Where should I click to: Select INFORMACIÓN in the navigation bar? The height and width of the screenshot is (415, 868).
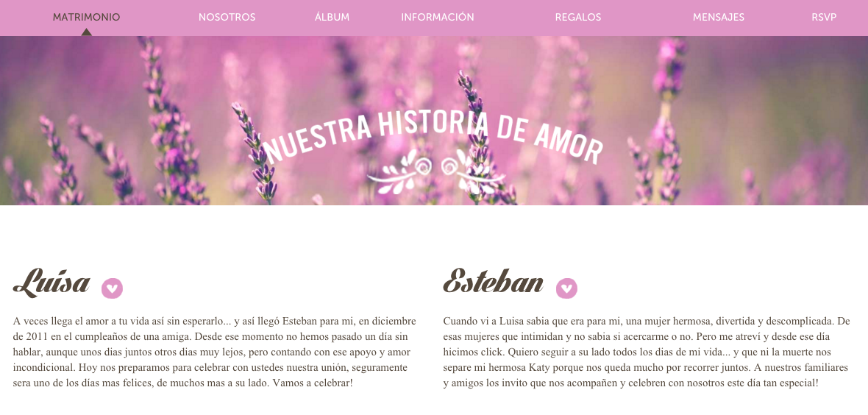(438, 17)
